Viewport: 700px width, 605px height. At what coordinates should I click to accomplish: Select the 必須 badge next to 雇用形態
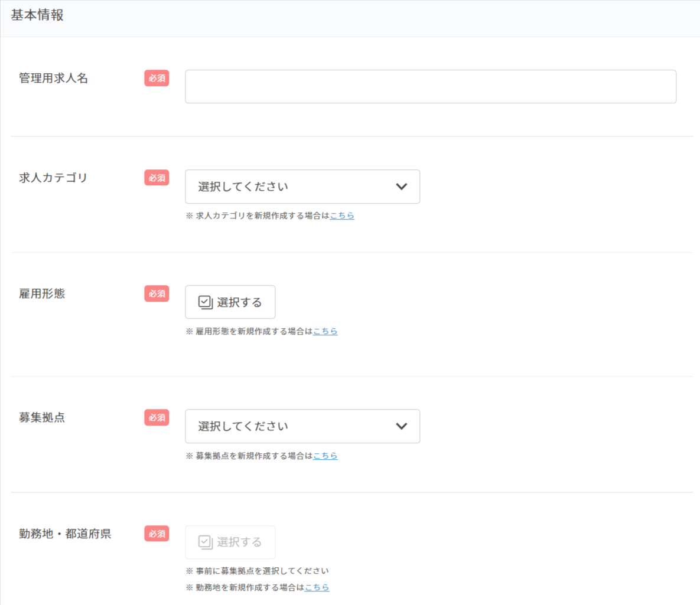click(x=157, y=293)
